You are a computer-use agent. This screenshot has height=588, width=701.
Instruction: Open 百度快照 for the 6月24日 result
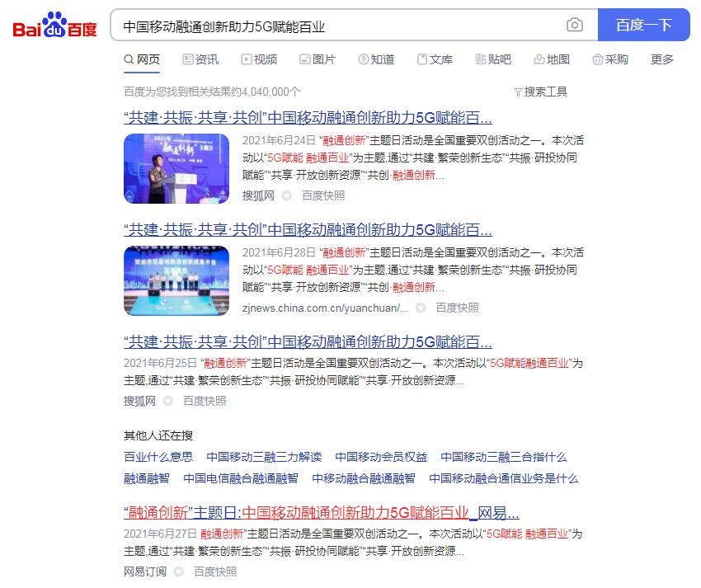323,195
